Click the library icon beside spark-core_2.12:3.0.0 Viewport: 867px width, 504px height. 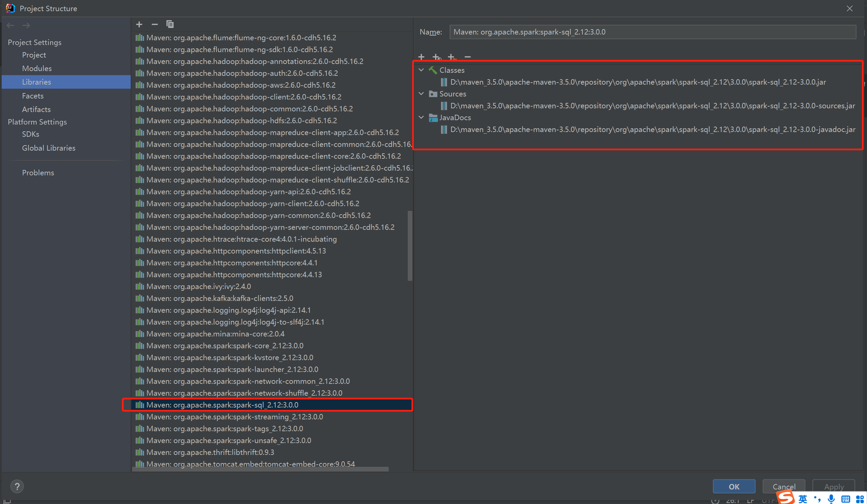pos(140,346)
